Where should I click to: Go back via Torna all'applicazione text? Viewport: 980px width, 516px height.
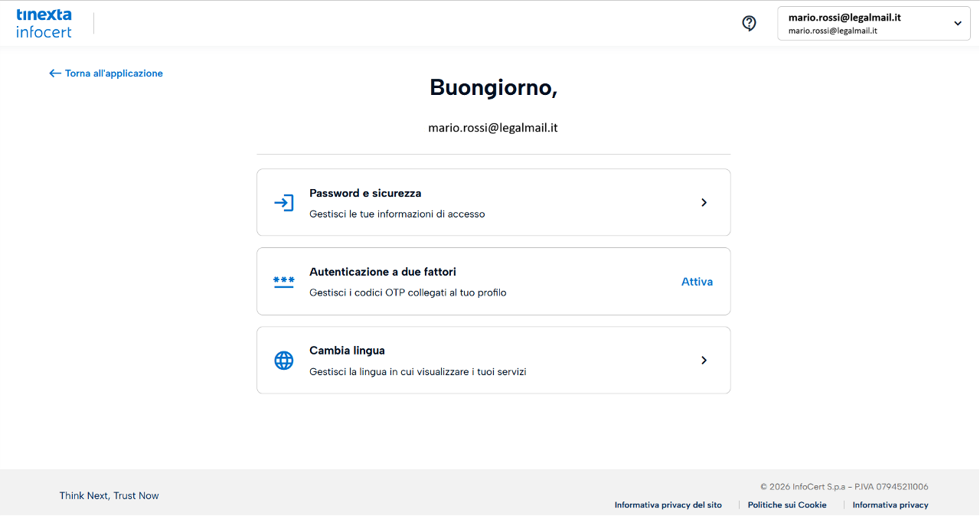tap(114, 73)
